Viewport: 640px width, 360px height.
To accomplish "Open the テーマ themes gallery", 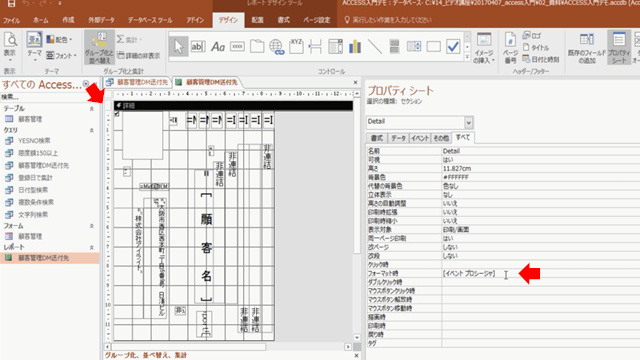I will point(34,47).
